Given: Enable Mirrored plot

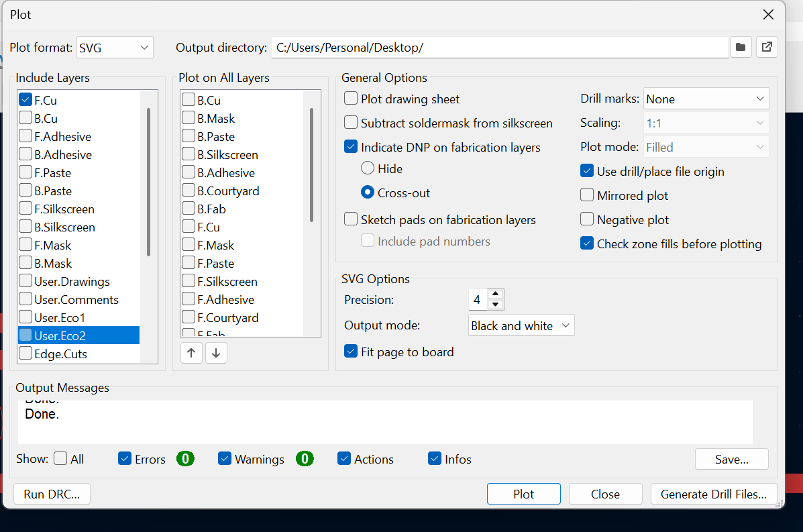Looking at the screenshot, I should point(587,195).
